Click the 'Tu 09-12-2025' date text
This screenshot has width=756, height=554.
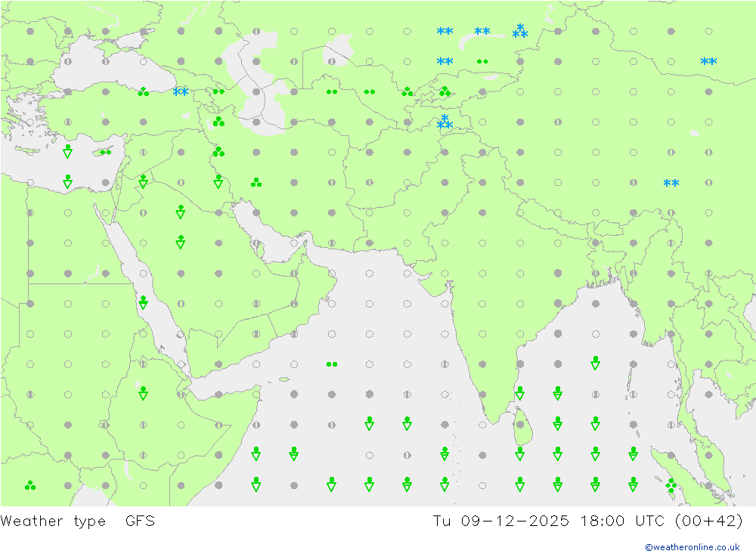coord(500,522)
